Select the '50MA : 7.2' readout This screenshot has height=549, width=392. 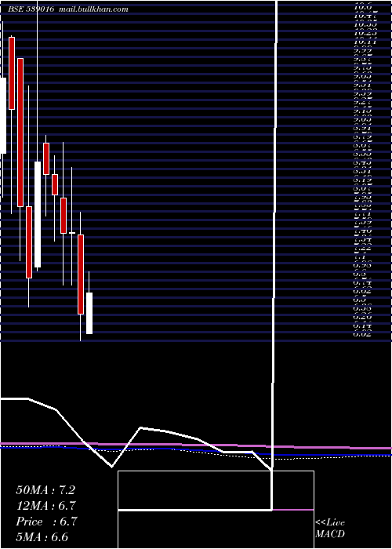coord(45,490)
